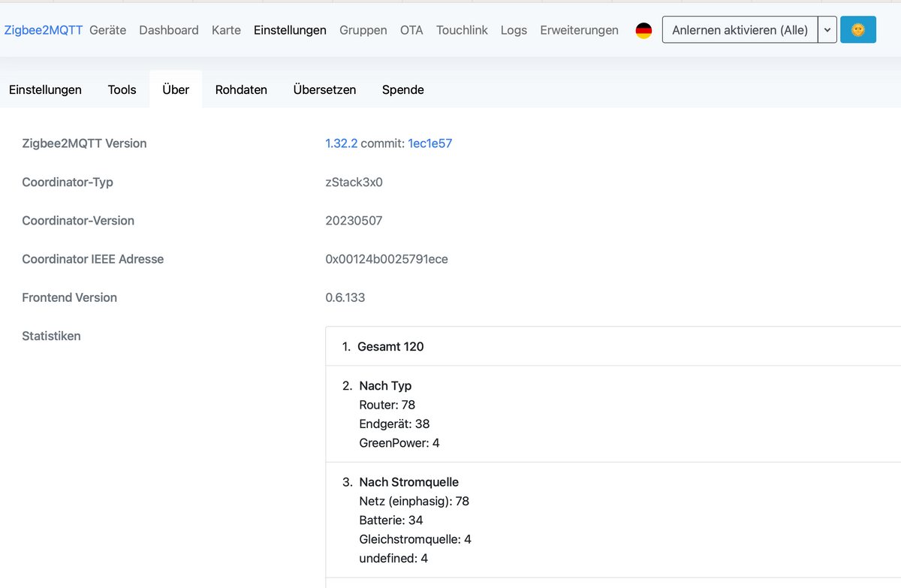The image size is (901, 588).
Task: Select Einstellungen in top navigation
Action: coord(290,30)
